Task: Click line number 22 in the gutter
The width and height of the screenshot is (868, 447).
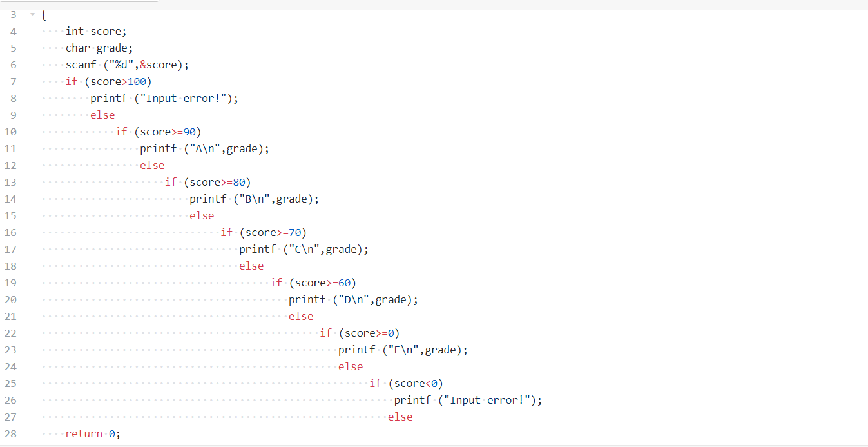Action: (x=10, y=333)
